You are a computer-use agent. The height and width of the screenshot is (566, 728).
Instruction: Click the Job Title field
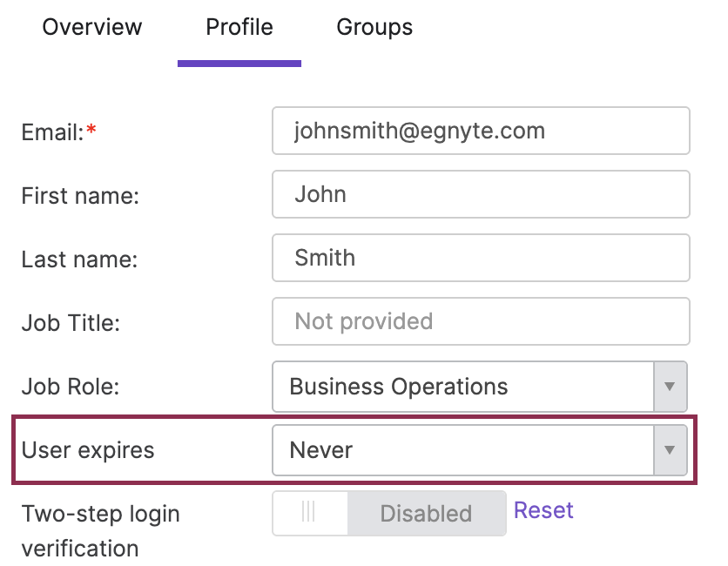tap(480, 321)
